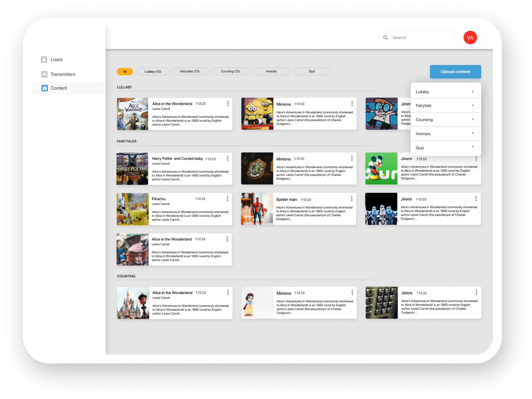Viewport: 532px width, 399px height.
Task: Expand the Counting submenu chevron
Action: coord(473,119)
